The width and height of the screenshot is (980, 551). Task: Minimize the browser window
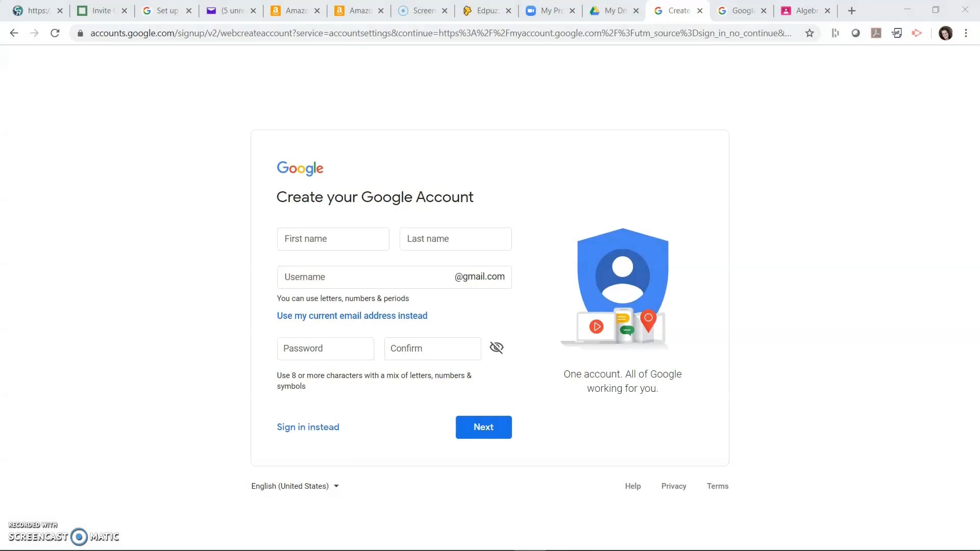(x=907, y=10)
